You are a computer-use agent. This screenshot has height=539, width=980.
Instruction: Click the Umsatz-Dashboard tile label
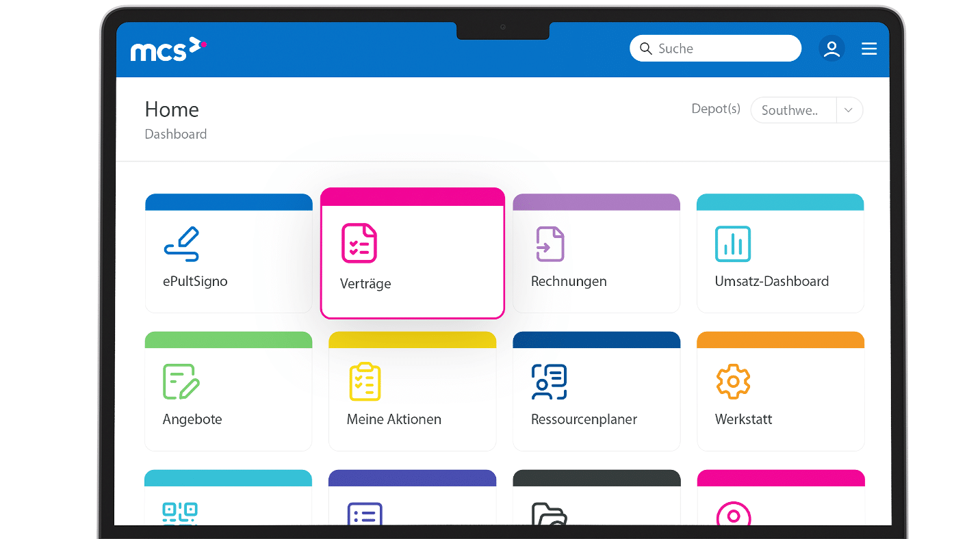771,281
